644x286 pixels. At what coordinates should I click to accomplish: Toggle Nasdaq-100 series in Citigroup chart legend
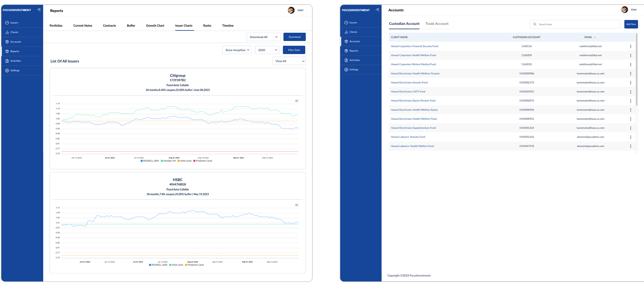tap(168, 161)
